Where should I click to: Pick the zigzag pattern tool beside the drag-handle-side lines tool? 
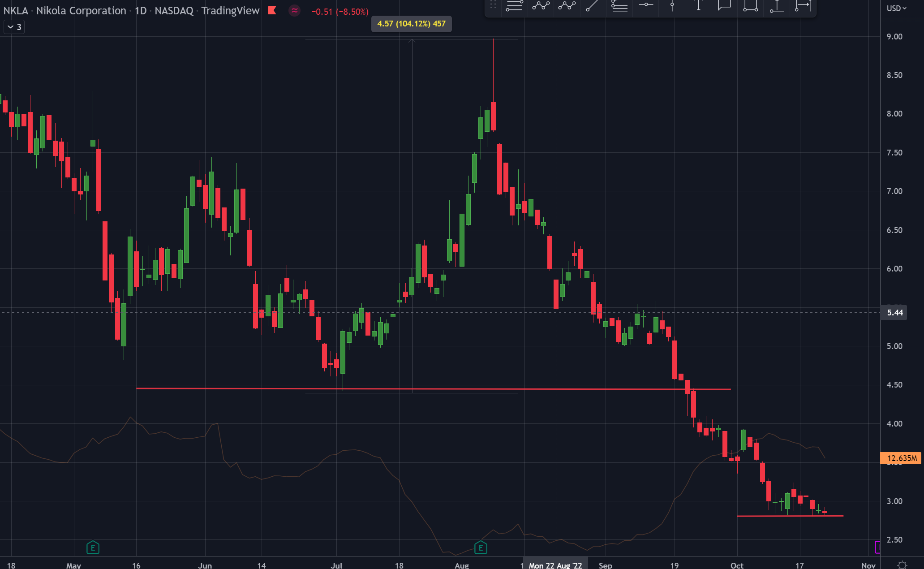[x=541, y=5]
